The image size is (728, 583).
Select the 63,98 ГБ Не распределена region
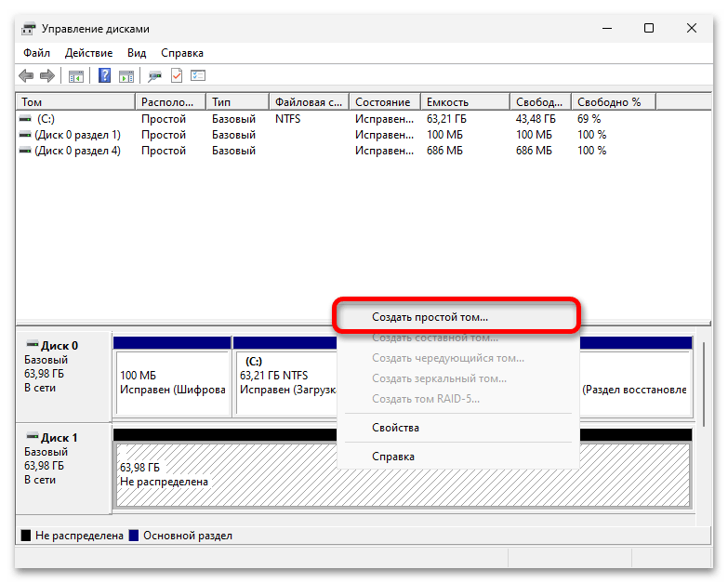(x=403, y=474)
